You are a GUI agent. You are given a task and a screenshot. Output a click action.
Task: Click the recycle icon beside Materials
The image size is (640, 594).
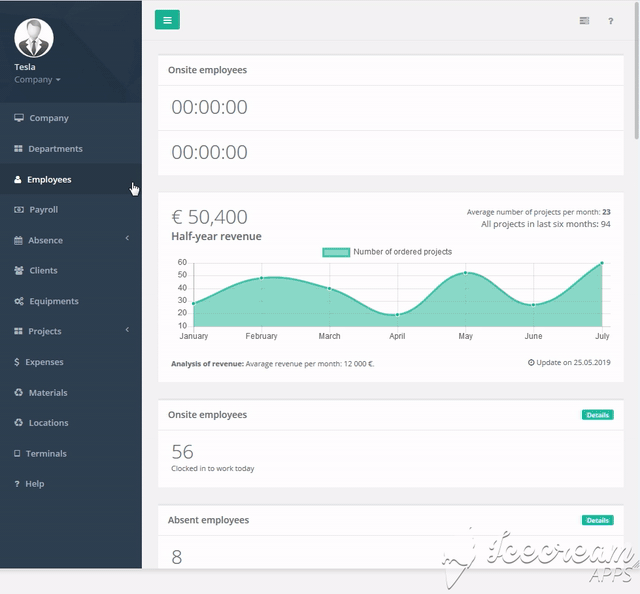[19, 392]
